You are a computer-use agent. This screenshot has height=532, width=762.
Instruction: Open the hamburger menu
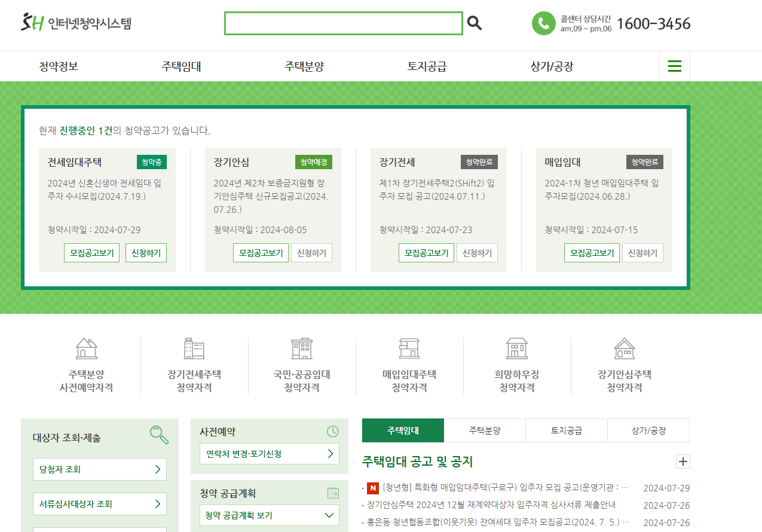[674, 66]
